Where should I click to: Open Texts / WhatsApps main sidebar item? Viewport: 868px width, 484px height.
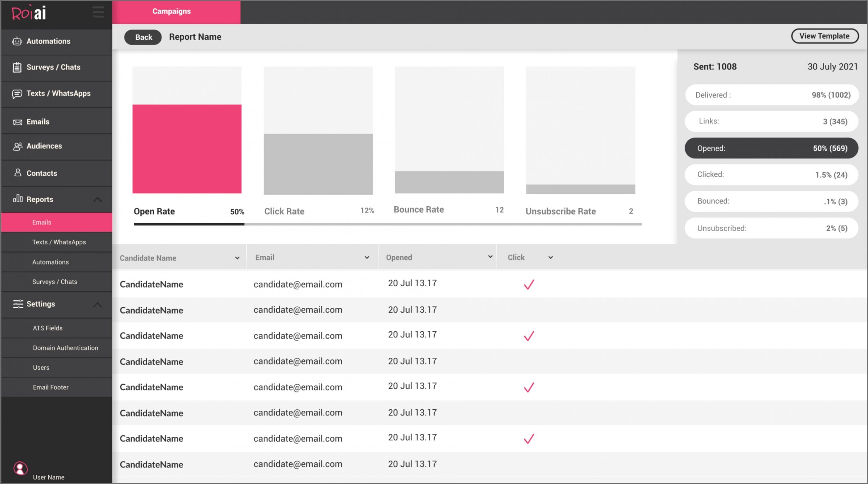click(57, 94)
